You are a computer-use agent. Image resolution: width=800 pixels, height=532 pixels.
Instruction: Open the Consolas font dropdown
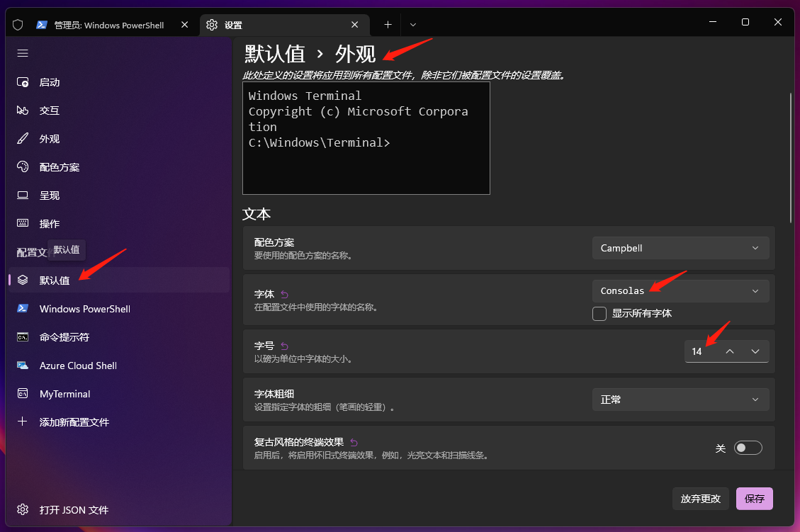coord(680,290)
